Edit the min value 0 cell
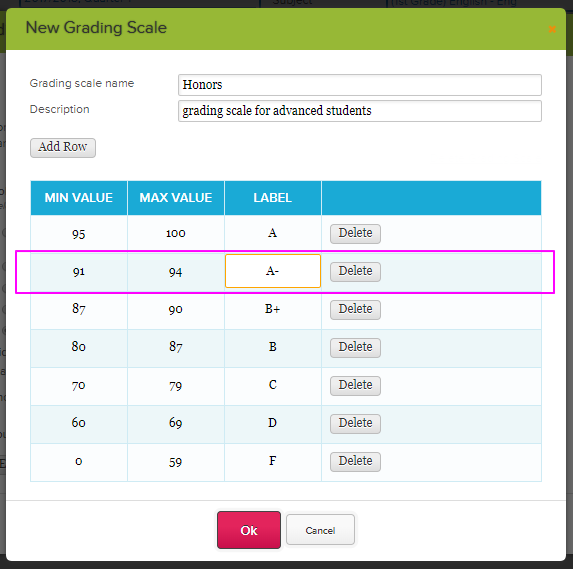This screenshot has height=569, width=573. pyautogui.click(x=79, y=462)
